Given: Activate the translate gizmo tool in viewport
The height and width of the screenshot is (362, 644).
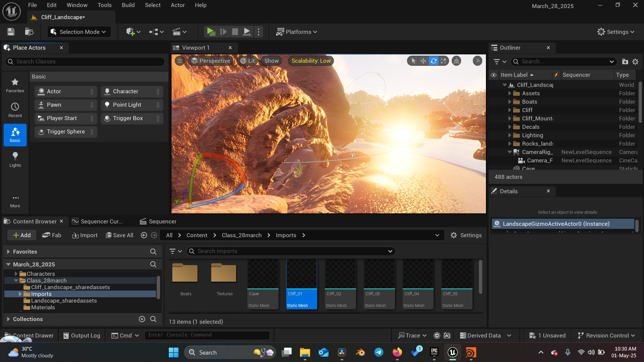Looking at the screenshot, I should (x=424, y=61).
